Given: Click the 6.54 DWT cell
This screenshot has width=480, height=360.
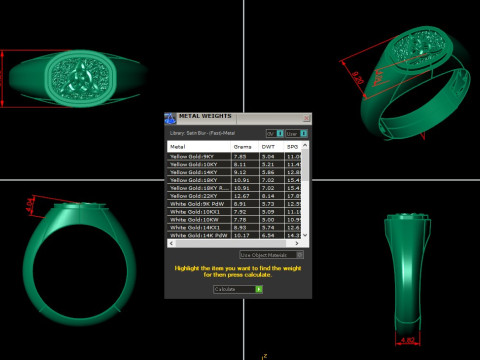Looking at the screenshot, I should pos(271,235).
